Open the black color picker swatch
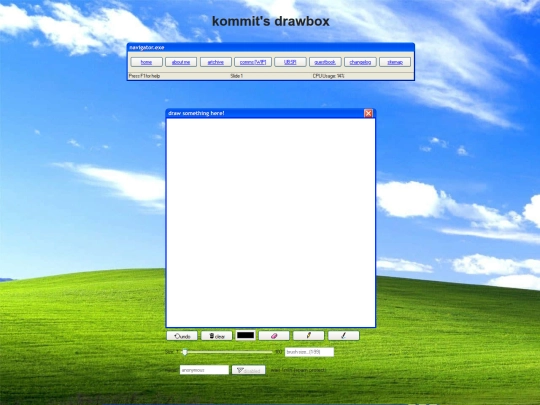The image size is (540, 405). click(246, 335)
